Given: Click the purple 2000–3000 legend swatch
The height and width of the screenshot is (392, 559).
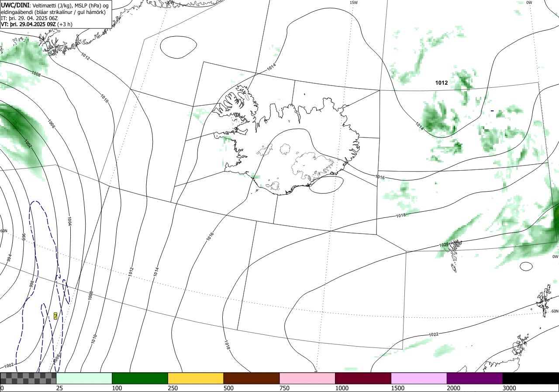Looking at the screenshot, I should 475,378.
